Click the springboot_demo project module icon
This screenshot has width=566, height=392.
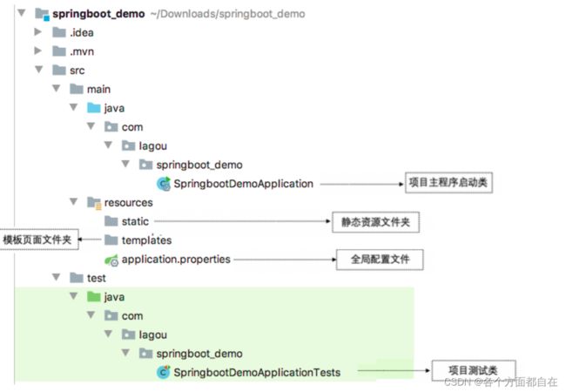click(41, 15)
